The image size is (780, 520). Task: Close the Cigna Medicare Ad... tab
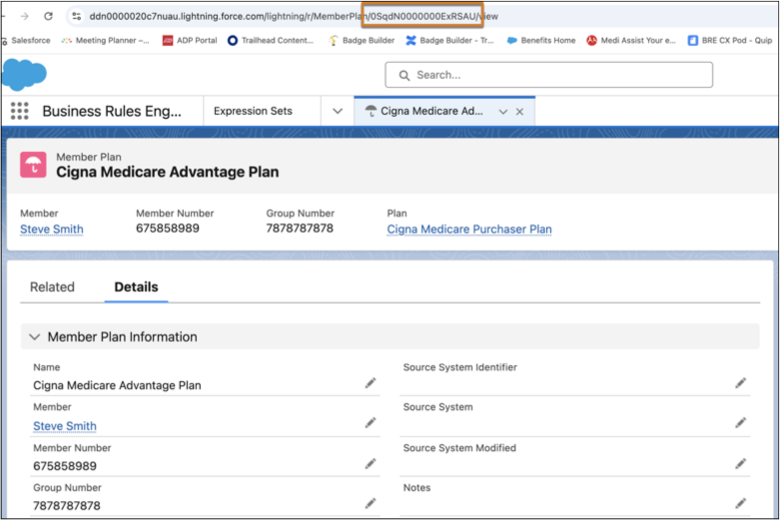[x=519, y=111]
